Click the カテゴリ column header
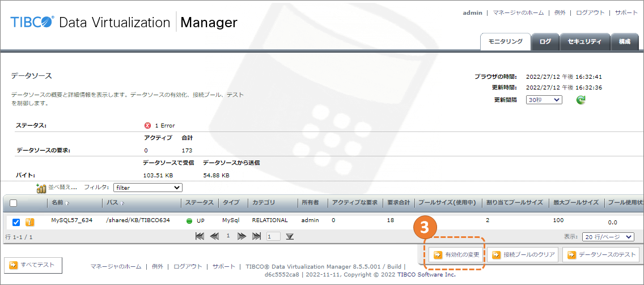The height and width of the screenshot is (285, 644). click(264, 203)
